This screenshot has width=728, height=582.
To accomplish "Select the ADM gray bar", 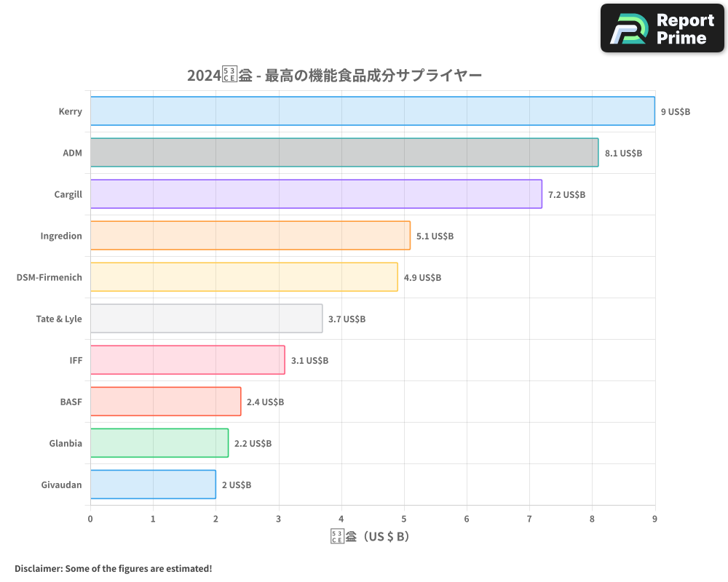I will [344, 153].
